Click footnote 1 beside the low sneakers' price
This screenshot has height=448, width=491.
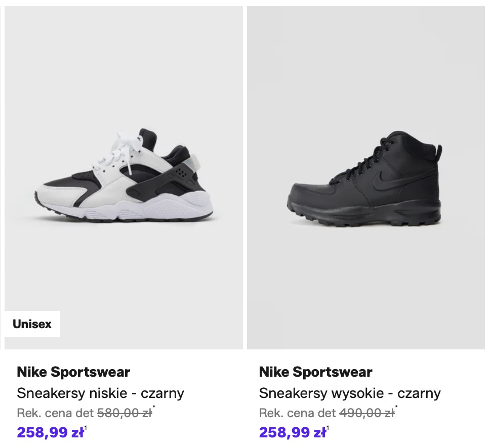86,429
